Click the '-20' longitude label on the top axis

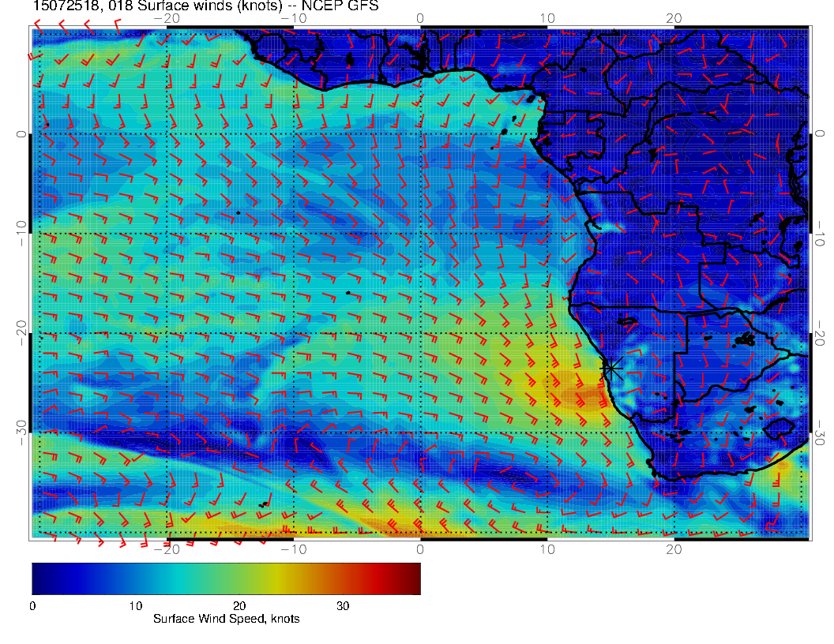tap(167, 17)
